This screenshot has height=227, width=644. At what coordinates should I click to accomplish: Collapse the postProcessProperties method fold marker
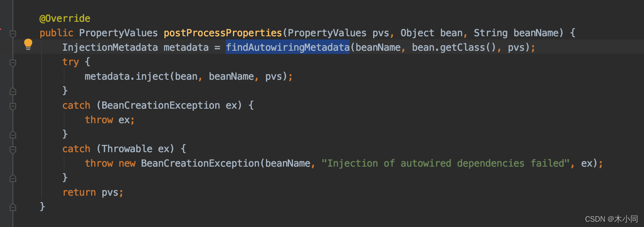13,34
